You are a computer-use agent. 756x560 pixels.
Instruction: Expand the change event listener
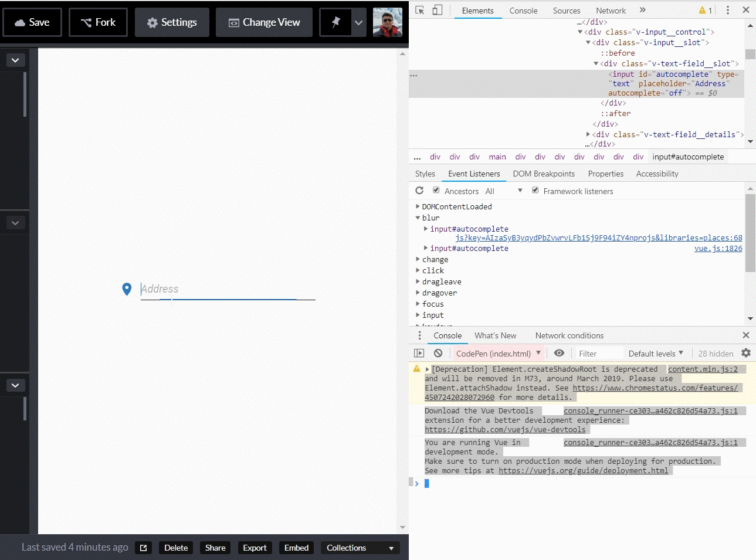click(x=418, y=259)
